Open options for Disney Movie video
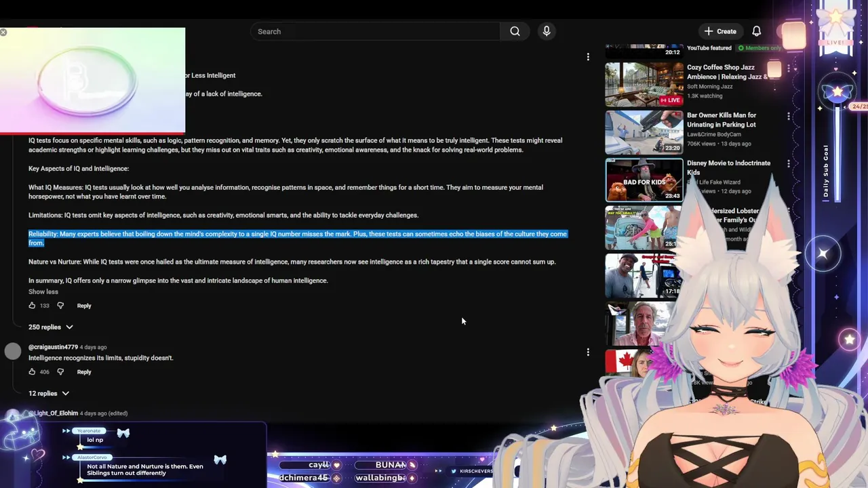Viewport: 868px width, 488px height. coord(789,164)
